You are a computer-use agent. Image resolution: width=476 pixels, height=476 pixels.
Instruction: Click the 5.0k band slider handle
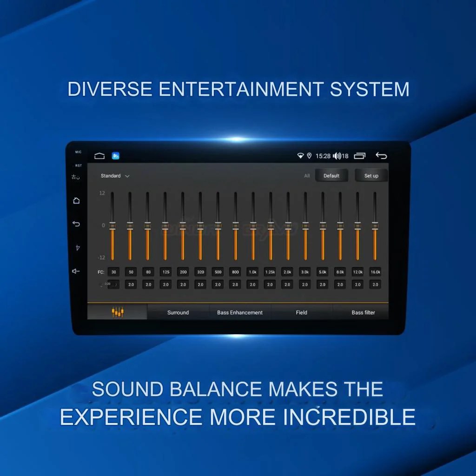click(323, 226)
